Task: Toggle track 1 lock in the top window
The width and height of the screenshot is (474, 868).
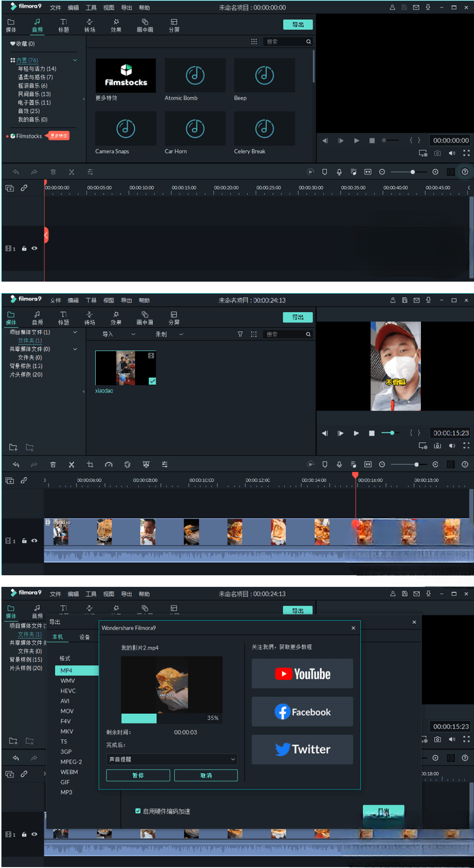Action: [24, 248]
